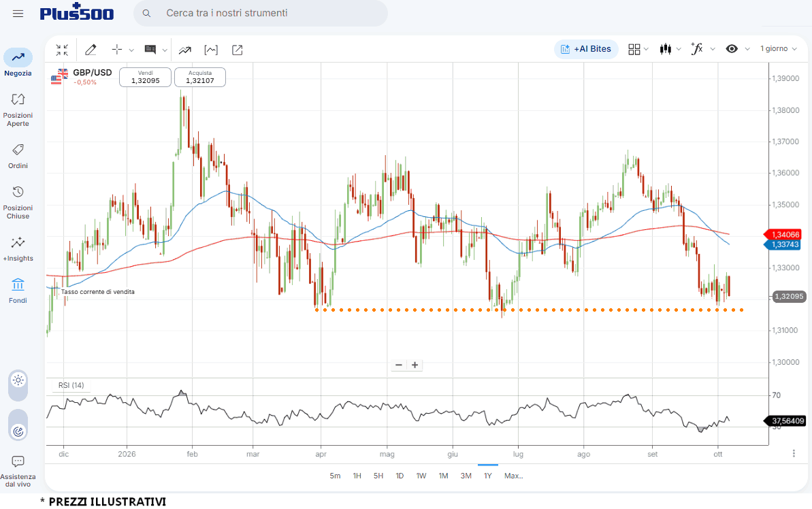
Task: Click Tasso corrente di vendita label
Action: click(98, 292)
